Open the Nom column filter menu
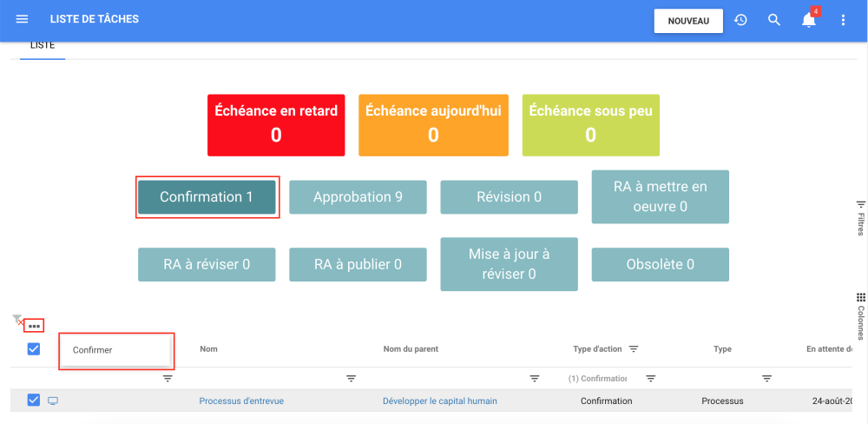Screen dimensions: 868x424 352,379
